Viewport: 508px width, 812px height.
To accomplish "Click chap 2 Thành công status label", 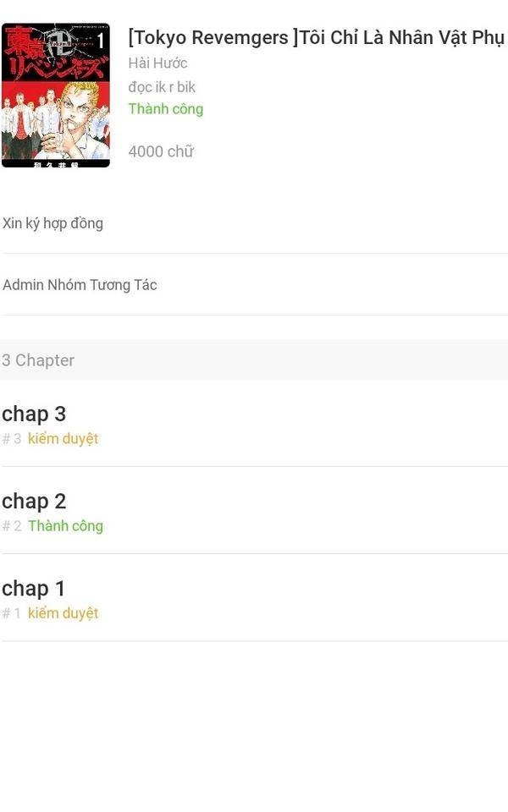I will click(x=66, y=525).
